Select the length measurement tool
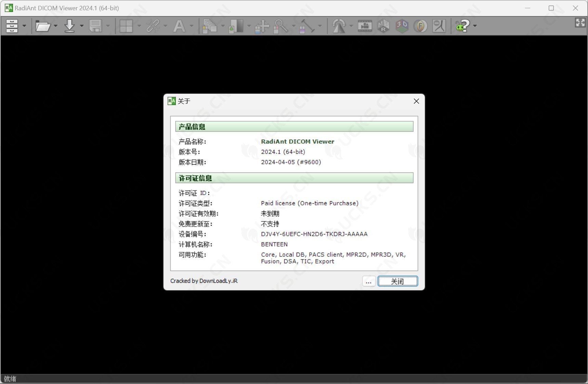Screen dimensions: 588x384 [x=307, y=26]
